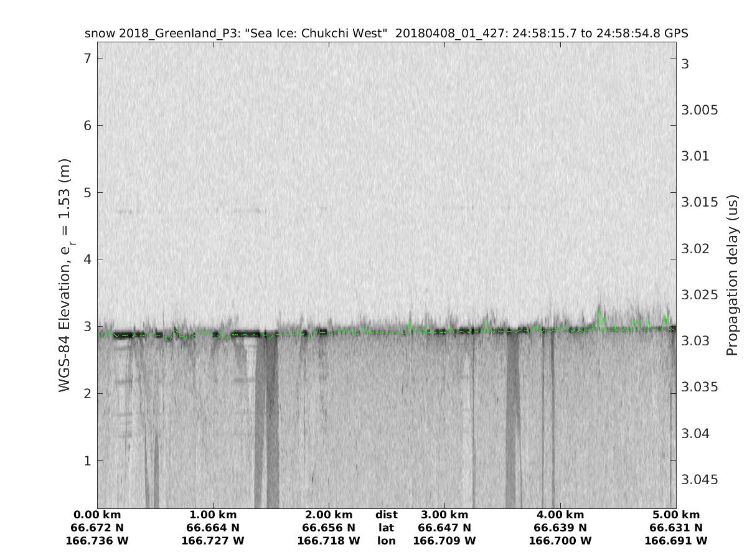
Task: Click the green surface peak near 4.3 km
Action: pos(600,315)
